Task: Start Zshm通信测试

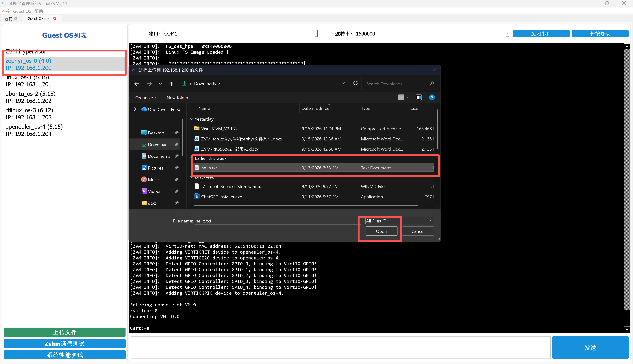Action: (x=65, y=344)
